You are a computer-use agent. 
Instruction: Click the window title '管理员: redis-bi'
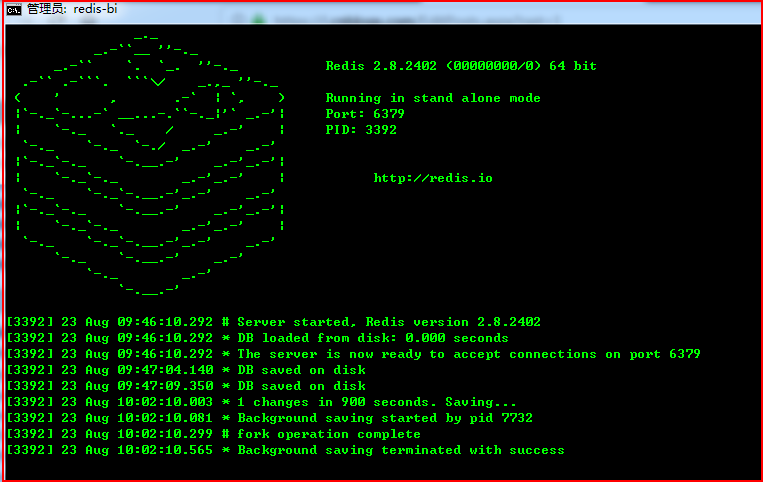pos(72,9)
